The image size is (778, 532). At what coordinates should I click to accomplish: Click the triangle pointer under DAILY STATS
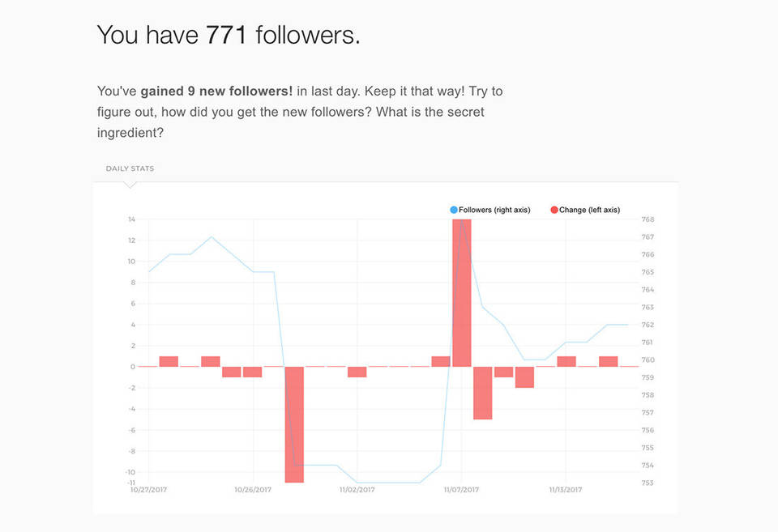point(130,185)
